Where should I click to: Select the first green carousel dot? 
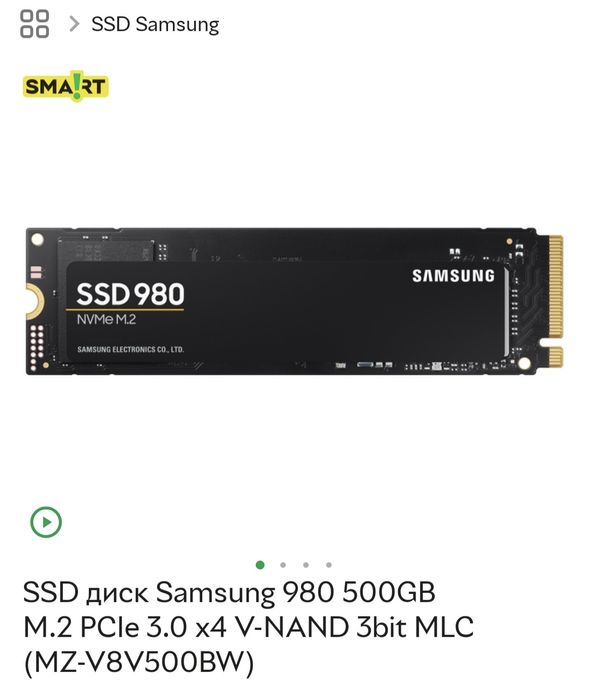260,565
